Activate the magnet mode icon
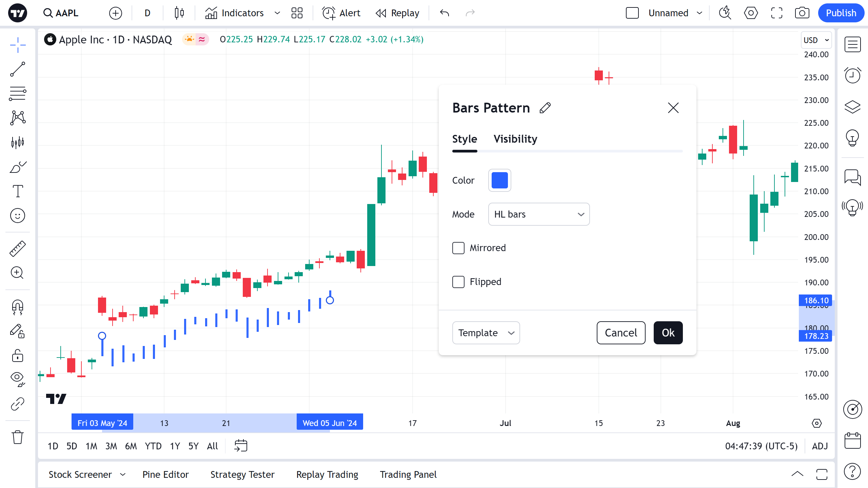The image size is (868, 488). click(18, 307)
